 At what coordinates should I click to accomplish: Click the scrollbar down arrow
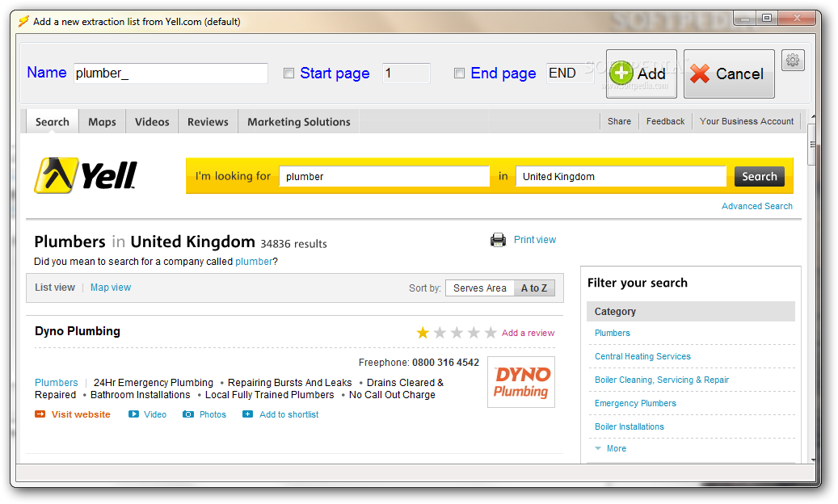coord(813,460)
